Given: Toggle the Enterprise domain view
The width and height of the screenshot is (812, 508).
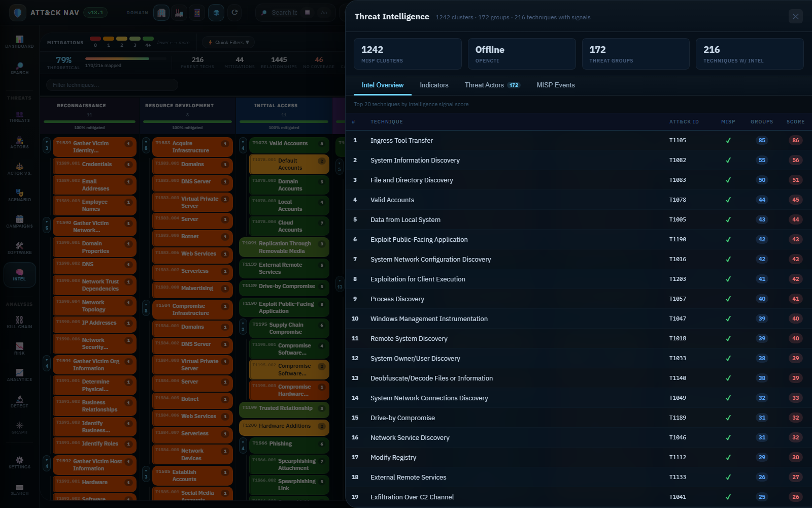Looking at the screenshot, I should pos(161,12).
